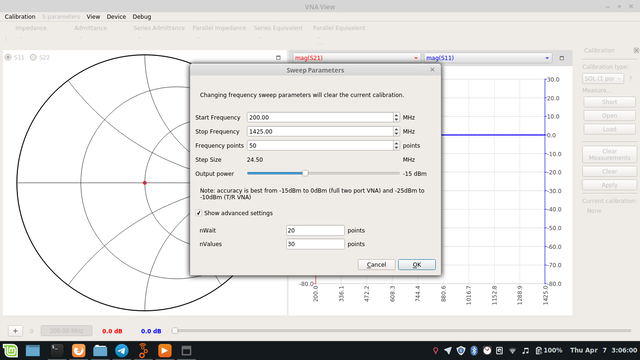This screenshot has width=640, height=360.
Task: Click the Clear Measurements button
Action: click(x=609, y=154)
